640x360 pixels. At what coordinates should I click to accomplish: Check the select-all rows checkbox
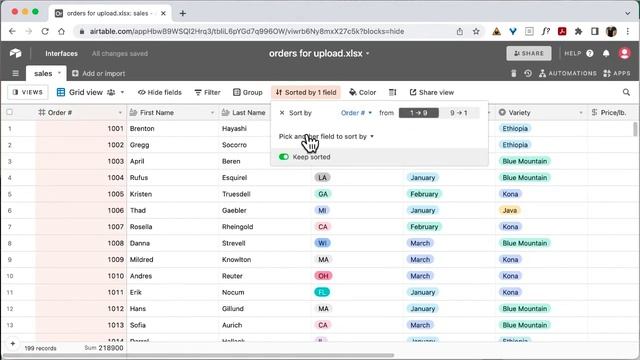[9, 112]
